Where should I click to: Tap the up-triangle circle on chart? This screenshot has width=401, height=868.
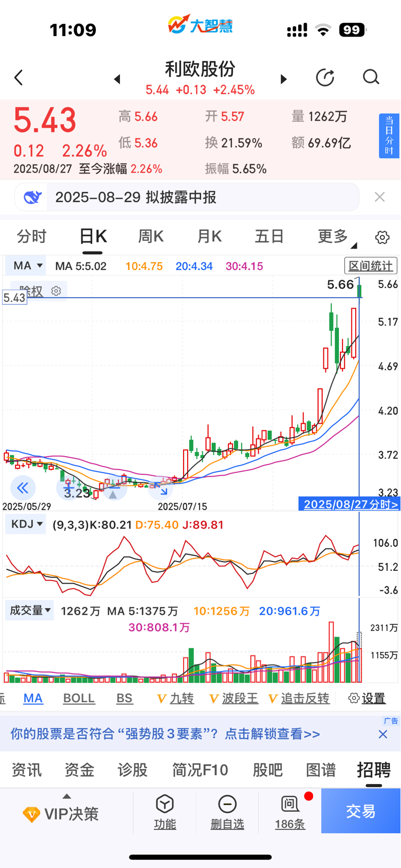tap(113, 493)
